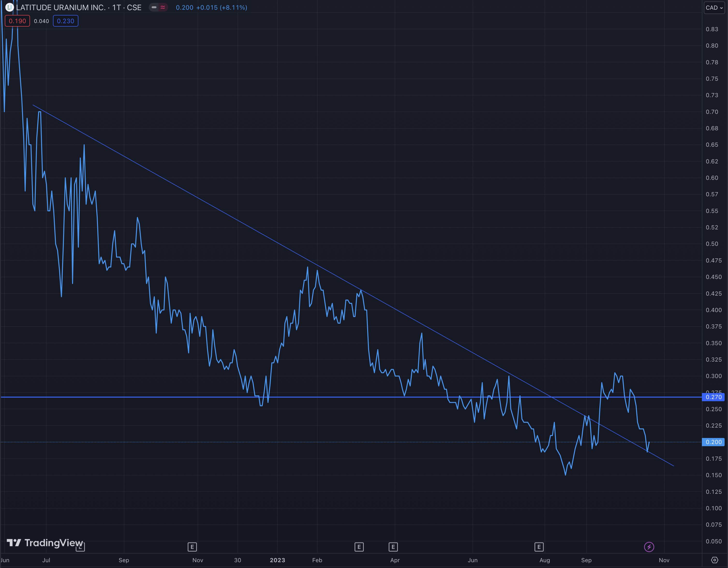Open chart settings gear at bottom right
Screen dimensions: 728x568
coord(714,560)
